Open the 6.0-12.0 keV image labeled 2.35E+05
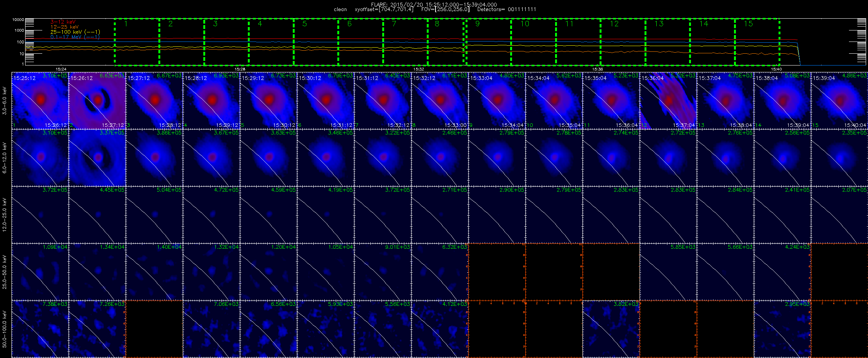 tap(839, 158)
